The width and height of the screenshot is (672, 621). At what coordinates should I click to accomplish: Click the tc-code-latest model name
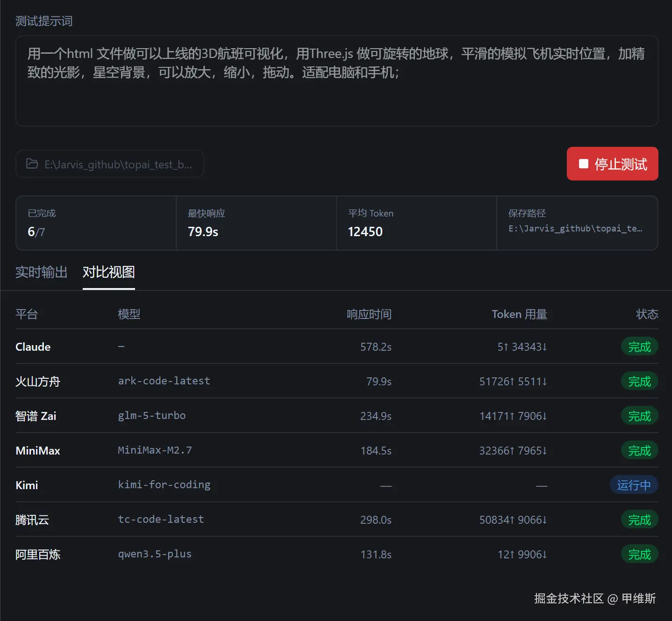coord(161,520)
